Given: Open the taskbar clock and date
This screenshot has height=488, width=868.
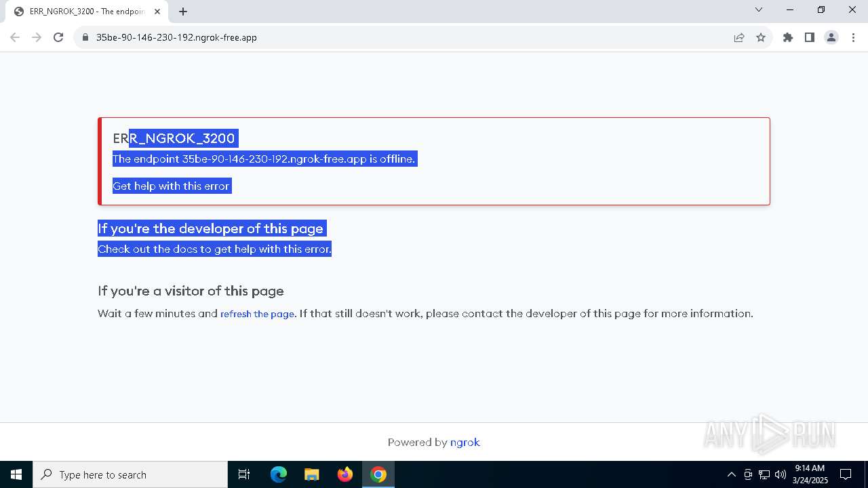Looking at the screenshot, I should [810, 474].
